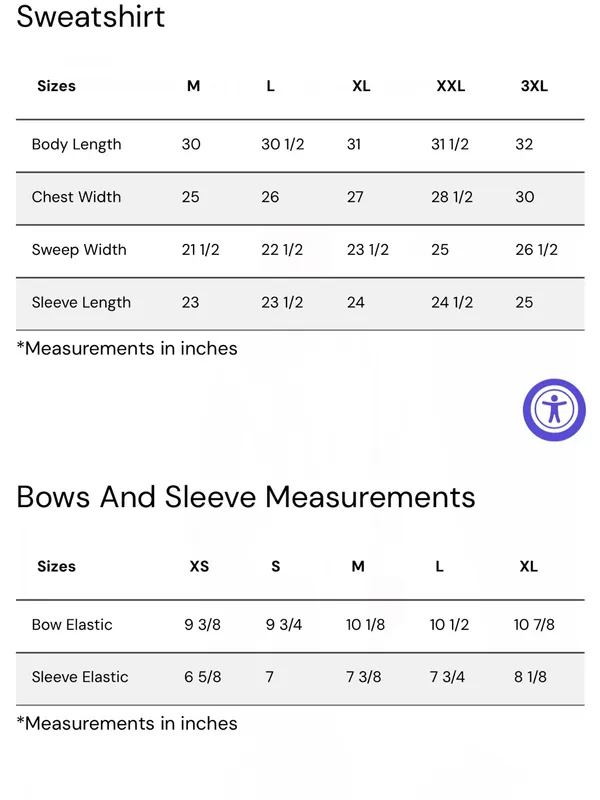Select the Sweatshirt section heading
This screenshot has height=800, width=600.
(91, 16)
